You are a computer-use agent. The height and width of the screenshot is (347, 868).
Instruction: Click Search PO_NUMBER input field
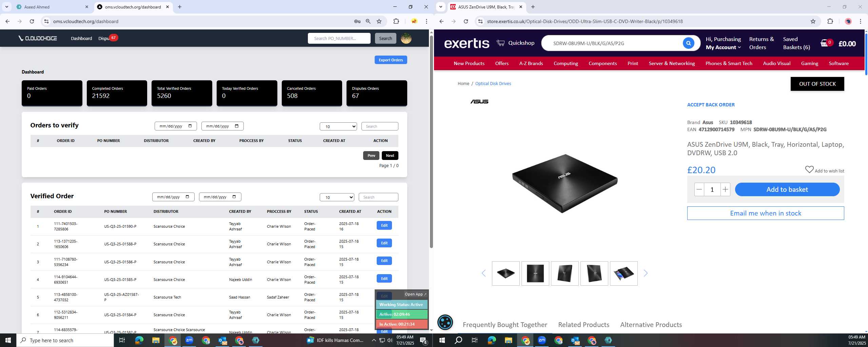click(339, 38)
